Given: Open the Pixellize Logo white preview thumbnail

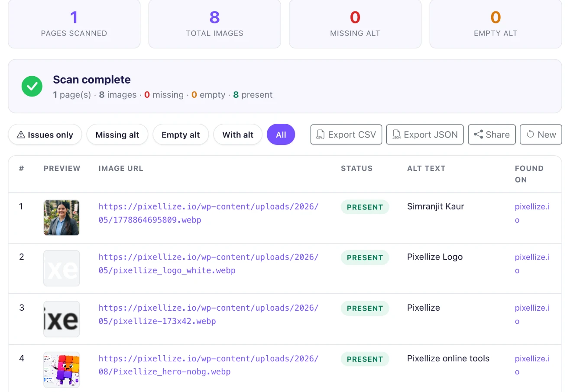Looking at the screenshot, I should pos(62,268).
